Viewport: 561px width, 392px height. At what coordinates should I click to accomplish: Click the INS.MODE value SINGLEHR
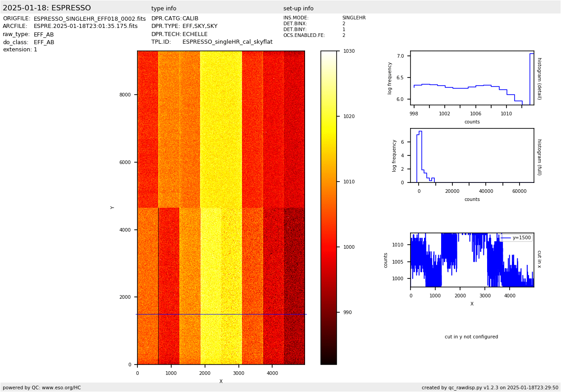click(354, 18)
